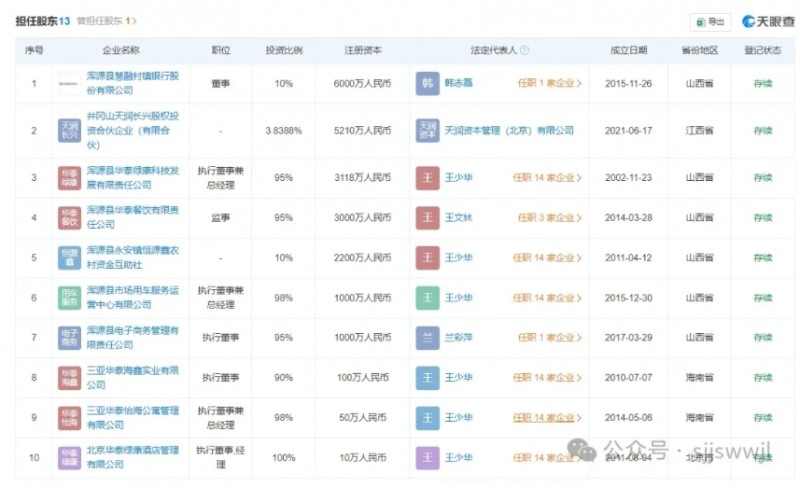Click the 成立日期 column header
Viewport: 800px width, 487px height.
629,50
